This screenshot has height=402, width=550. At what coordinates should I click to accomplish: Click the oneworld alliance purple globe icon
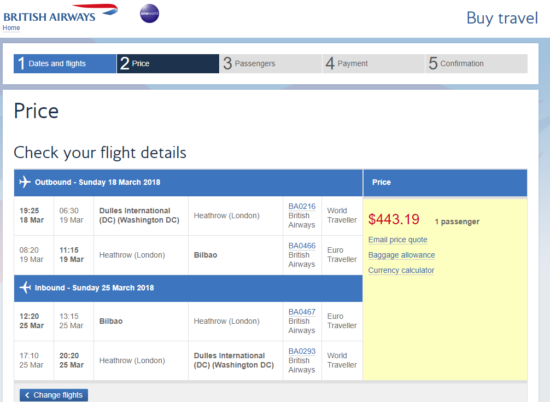pos(149,13)
